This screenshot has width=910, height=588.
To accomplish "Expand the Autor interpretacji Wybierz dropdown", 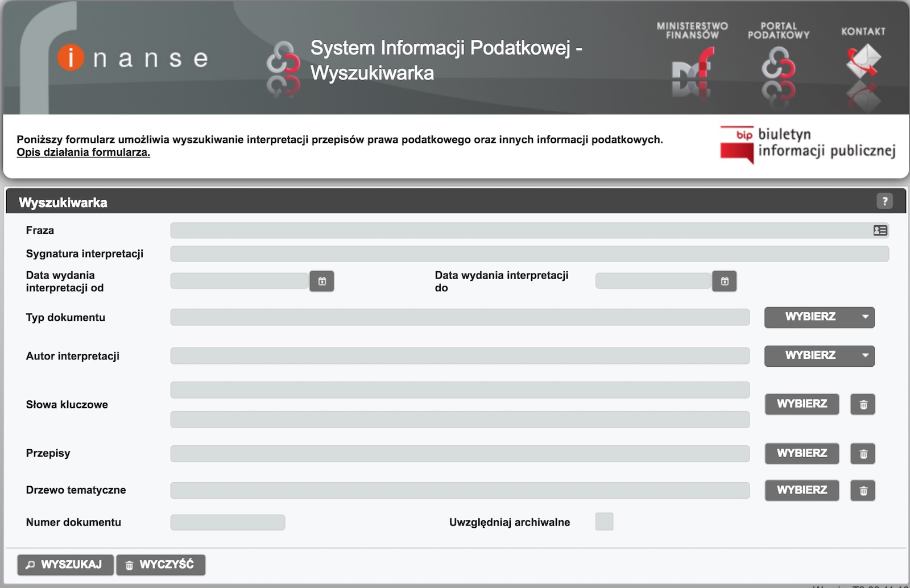I will click(819, 356).
